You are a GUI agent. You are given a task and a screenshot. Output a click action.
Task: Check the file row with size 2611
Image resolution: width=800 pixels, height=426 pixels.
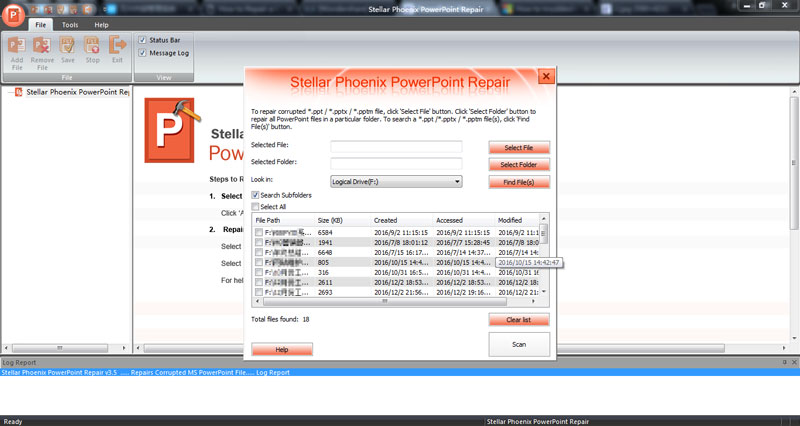tap(259, 282)
